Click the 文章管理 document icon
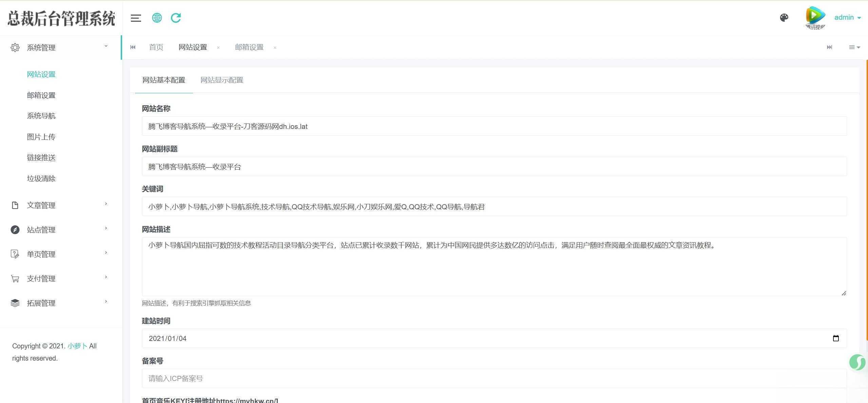 point(15,205)
